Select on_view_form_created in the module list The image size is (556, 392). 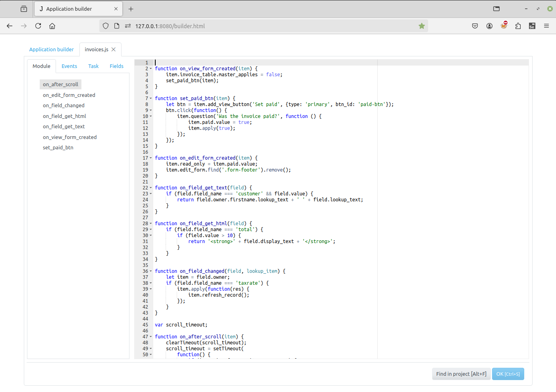(x=70, y=137)
